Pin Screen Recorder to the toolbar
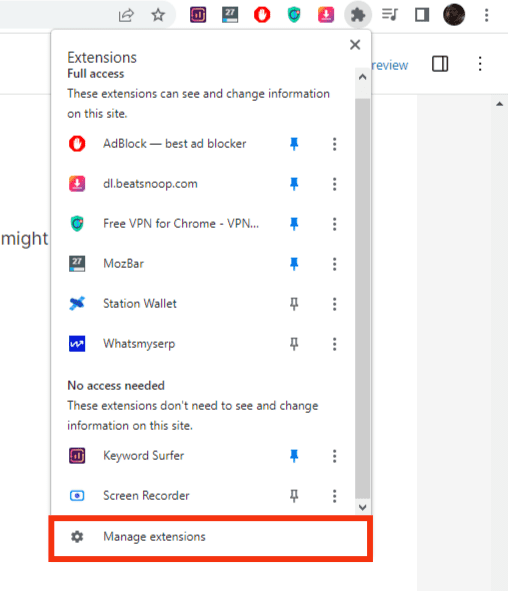 (x=294, y=496)
